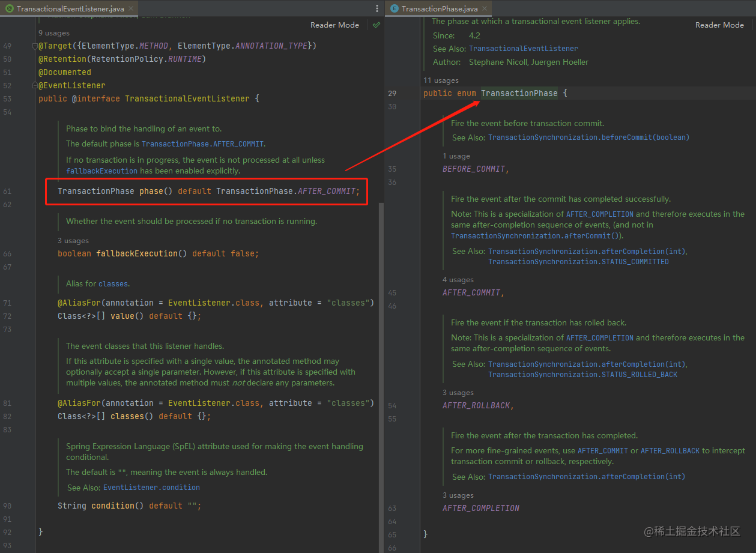Click the 4 usages hint above AFTER_COMMIT
The width and height of the screenshot is (756, 553).
458,280
